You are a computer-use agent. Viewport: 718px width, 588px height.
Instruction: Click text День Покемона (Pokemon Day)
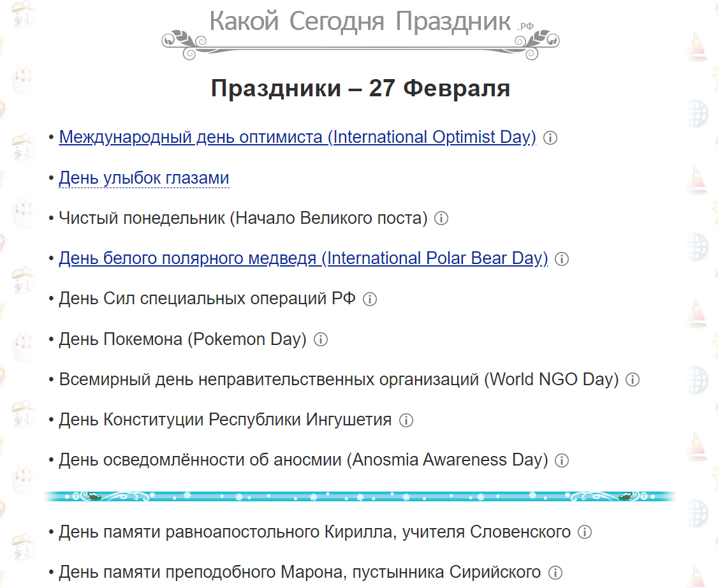pos(183,339)
